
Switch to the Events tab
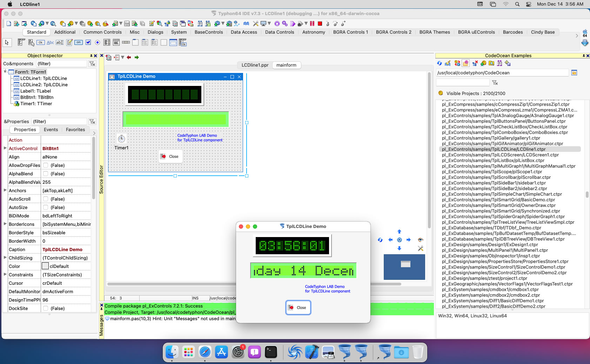pyautogui.click(x=51, y=130)
